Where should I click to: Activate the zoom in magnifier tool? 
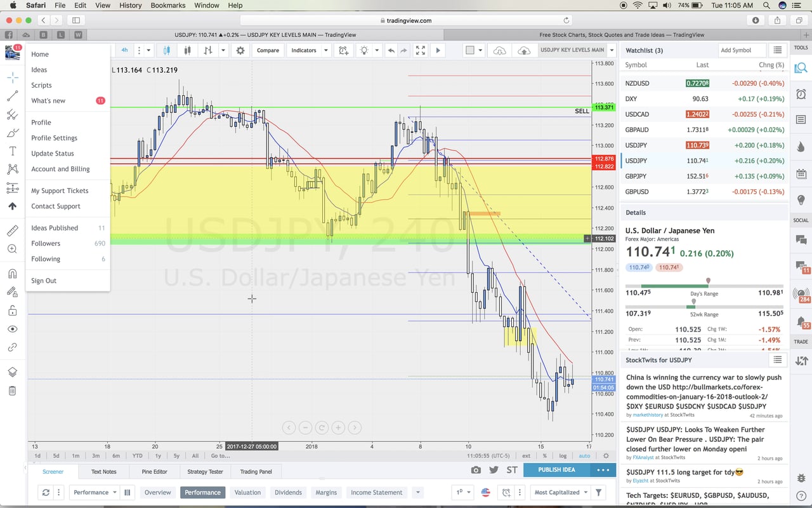12,249
